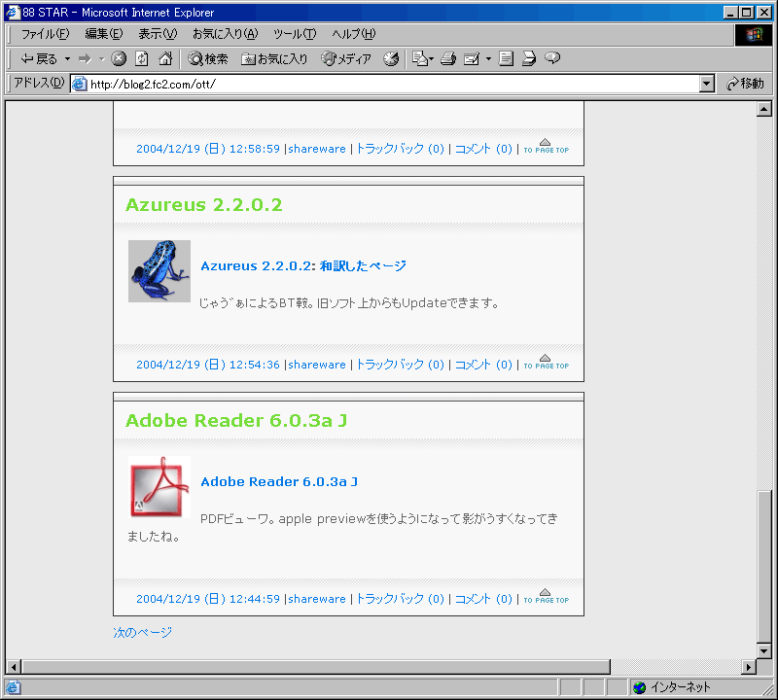Click TO PAGE TOP in Adobe Reader post
778x700 pixels.
click(546, 596)
